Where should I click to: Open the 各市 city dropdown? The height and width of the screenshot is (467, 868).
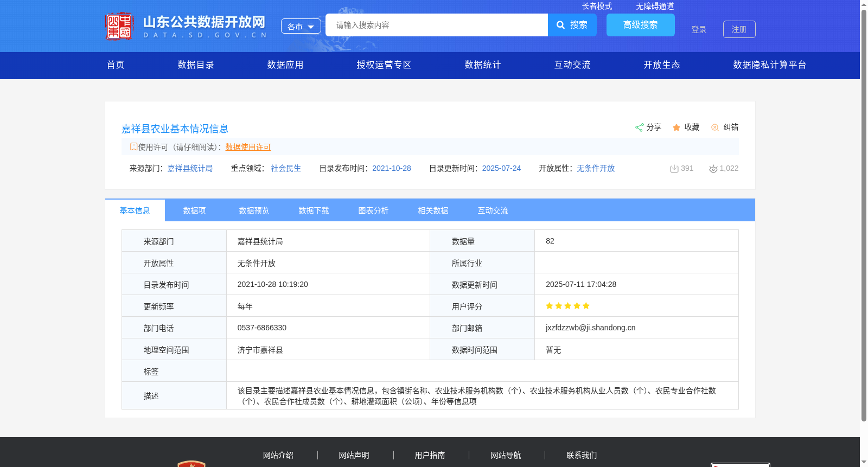tap(301, 26)
